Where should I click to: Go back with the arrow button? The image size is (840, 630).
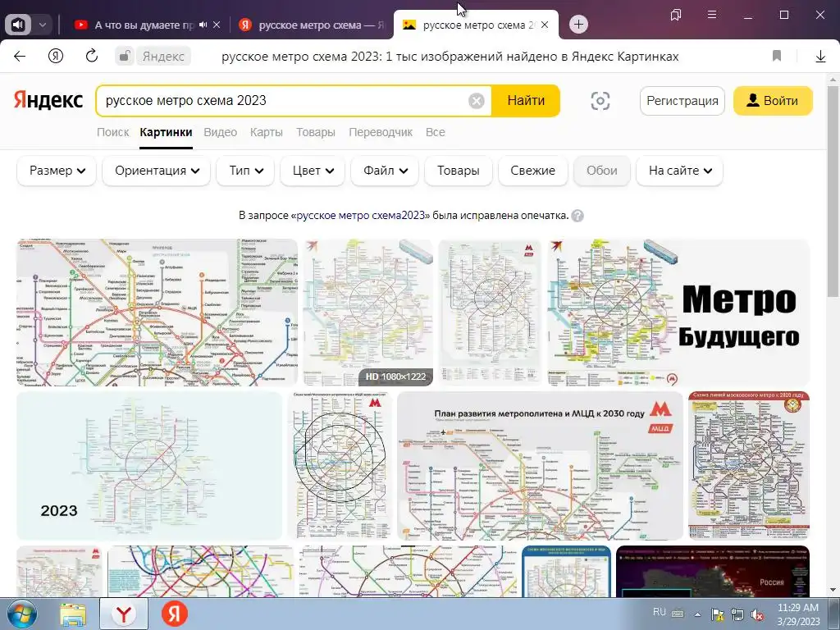tap(20, 57)
